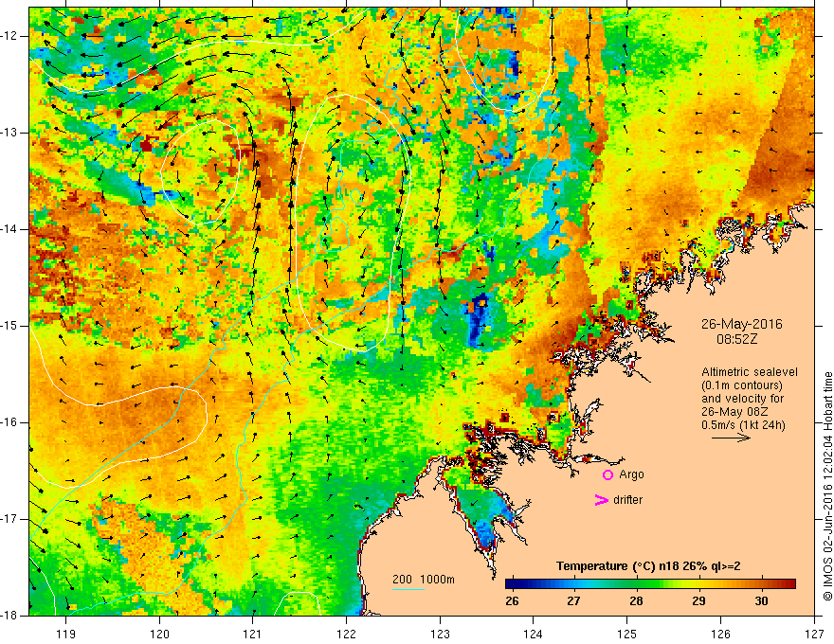834x644 pixels.
Task: Click latitude label -12 on left axis
Action: coord(10,36)
